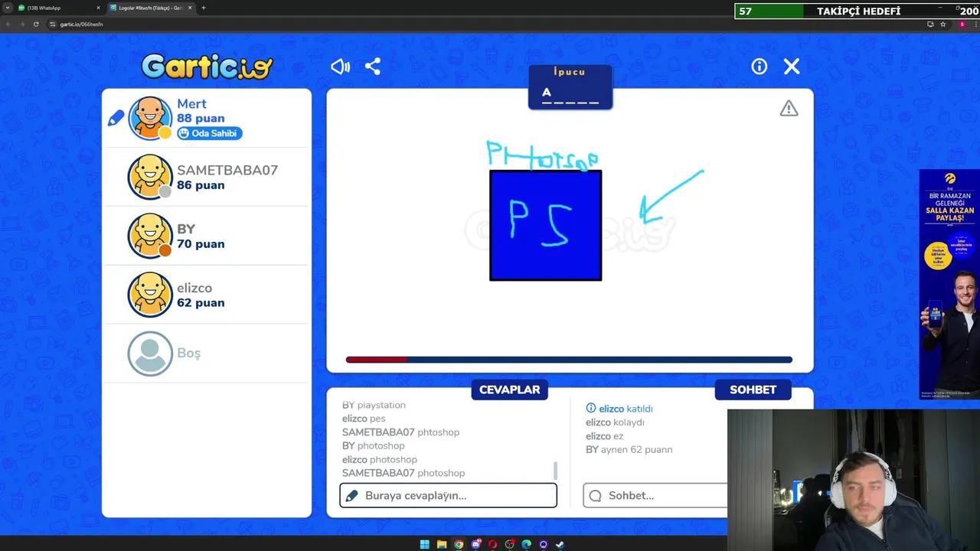Click elizco's player avatar

tap(150, 295)
